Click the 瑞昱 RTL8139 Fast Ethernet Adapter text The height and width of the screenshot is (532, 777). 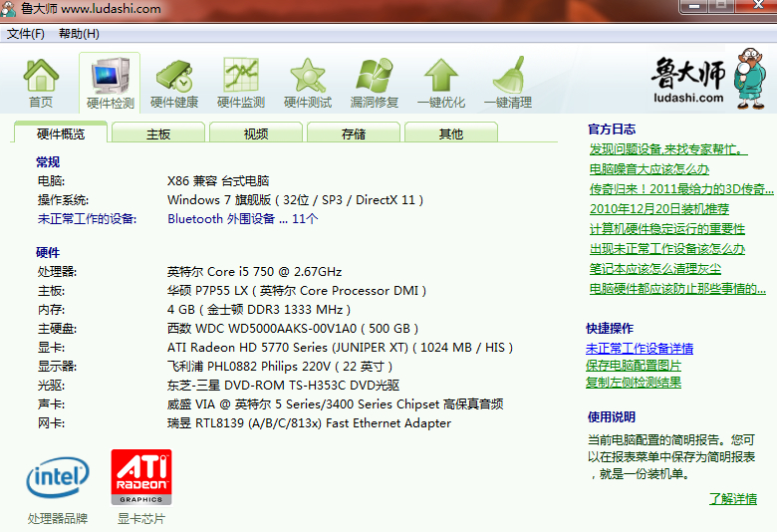click(309, 423)
